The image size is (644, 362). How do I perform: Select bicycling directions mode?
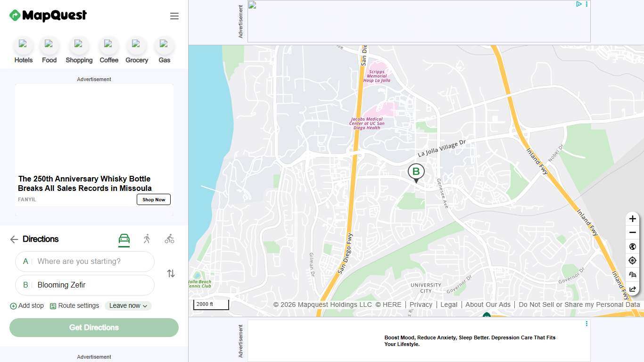(x=169, y=239)
